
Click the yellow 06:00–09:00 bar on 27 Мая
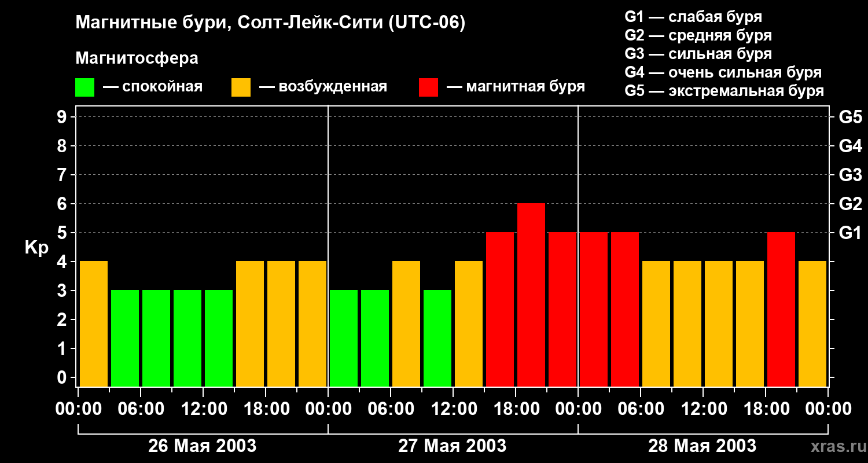tap(406, 324)
